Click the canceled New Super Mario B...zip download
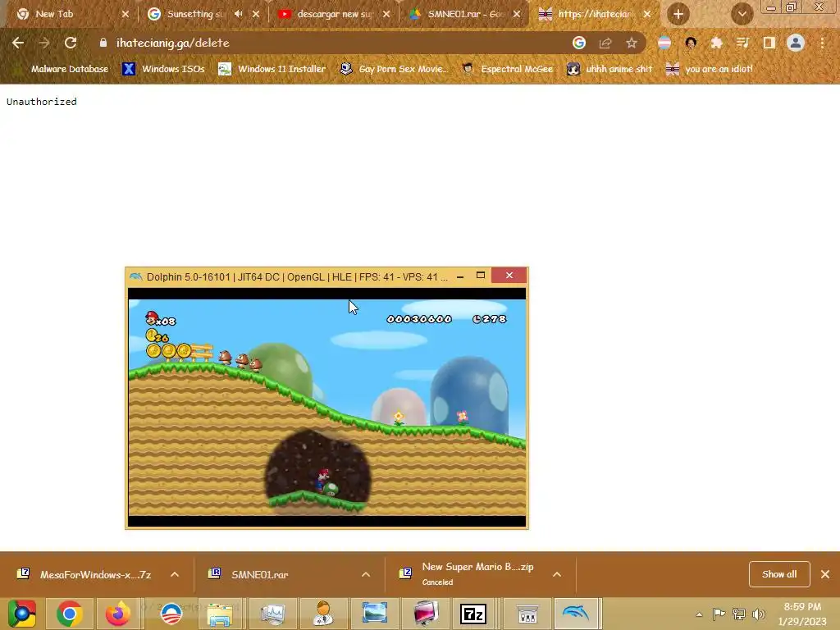Screen dimensions: 840x630 click(x=467, y=573)
